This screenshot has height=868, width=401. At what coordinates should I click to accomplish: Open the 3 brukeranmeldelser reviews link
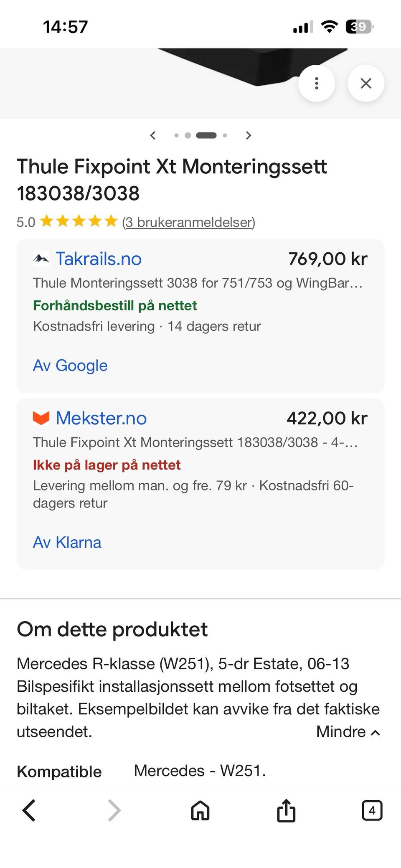188,222
